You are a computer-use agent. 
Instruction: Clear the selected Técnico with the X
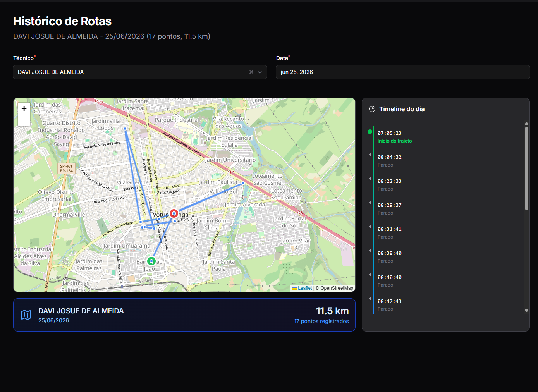tap(251, 72)
